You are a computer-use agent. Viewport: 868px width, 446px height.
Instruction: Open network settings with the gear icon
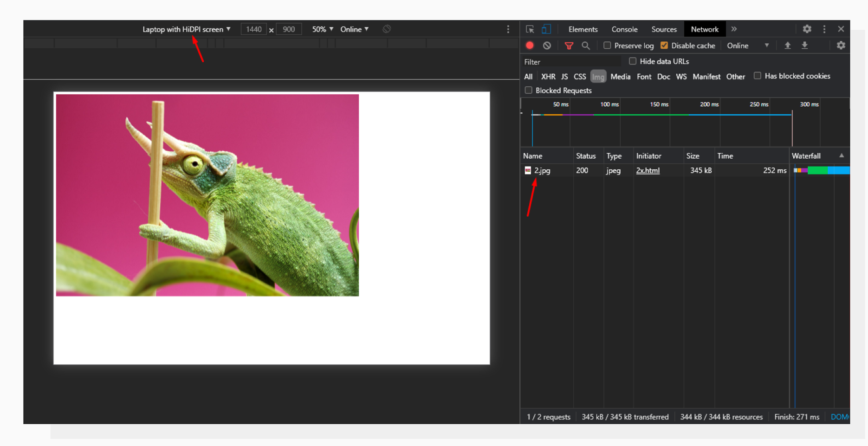(841, 45)
